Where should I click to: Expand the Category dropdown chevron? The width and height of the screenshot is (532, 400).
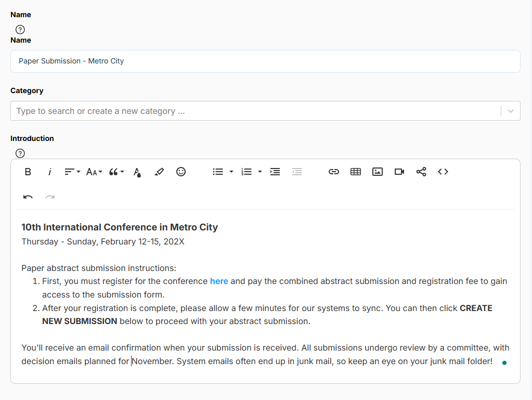[511, 111]
